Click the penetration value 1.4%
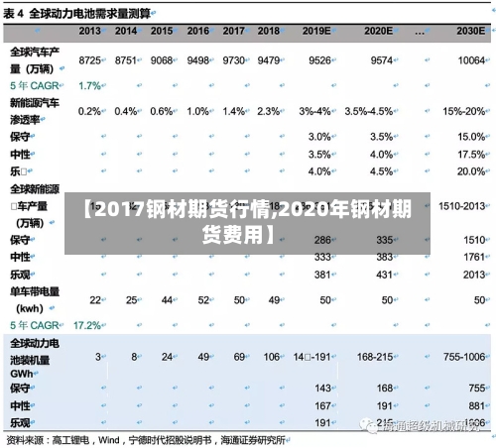496x448 pixels. click(233, 111)
